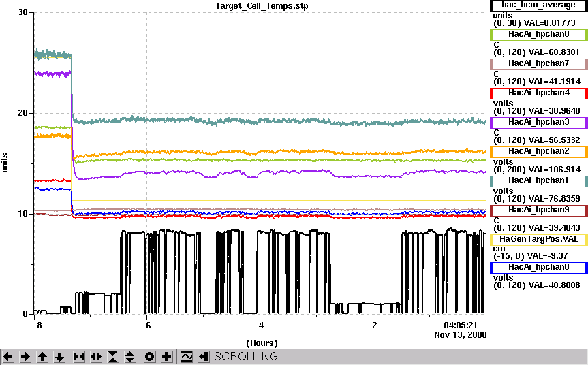Select the hac_bcm_average legend entry
The width and height of the screenshot is (588, 365).
coord(538,5)
